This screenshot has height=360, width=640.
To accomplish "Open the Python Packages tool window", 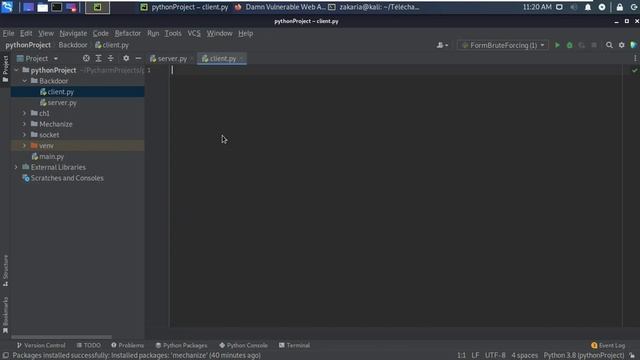I will pyautogui.click(x=181, y=345).
